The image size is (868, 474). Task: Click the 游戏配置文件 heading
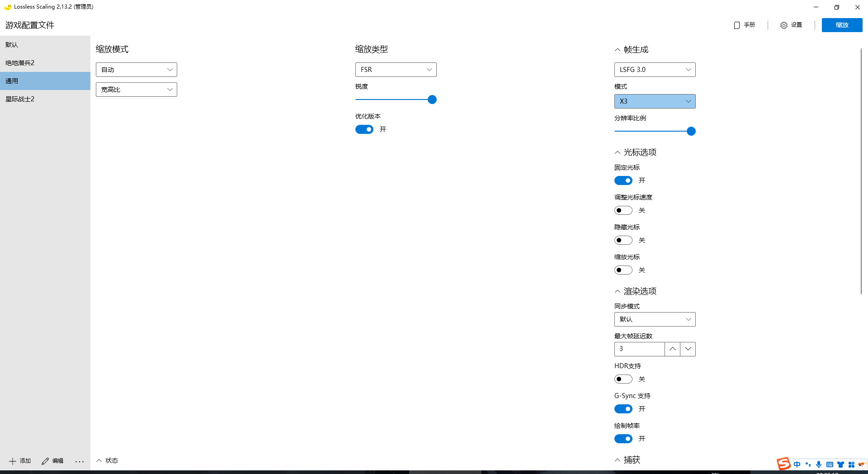(30, 25)
